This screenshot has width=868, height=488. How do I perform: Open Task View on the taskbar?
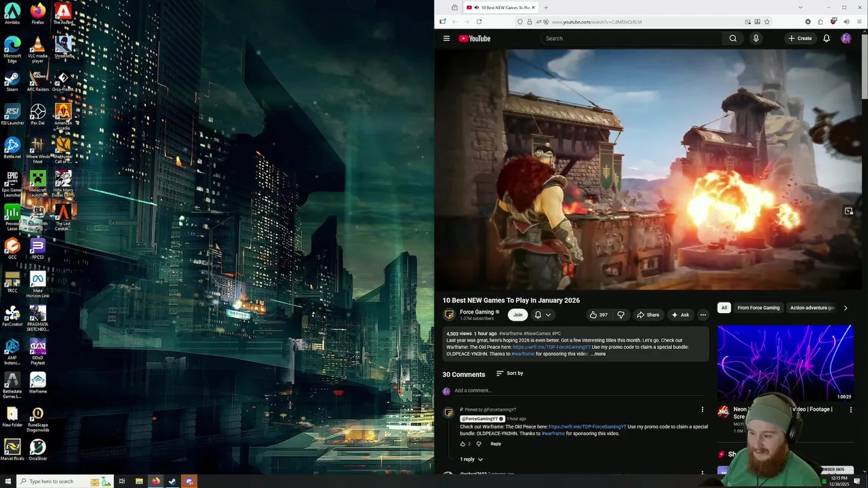point(122,481)
